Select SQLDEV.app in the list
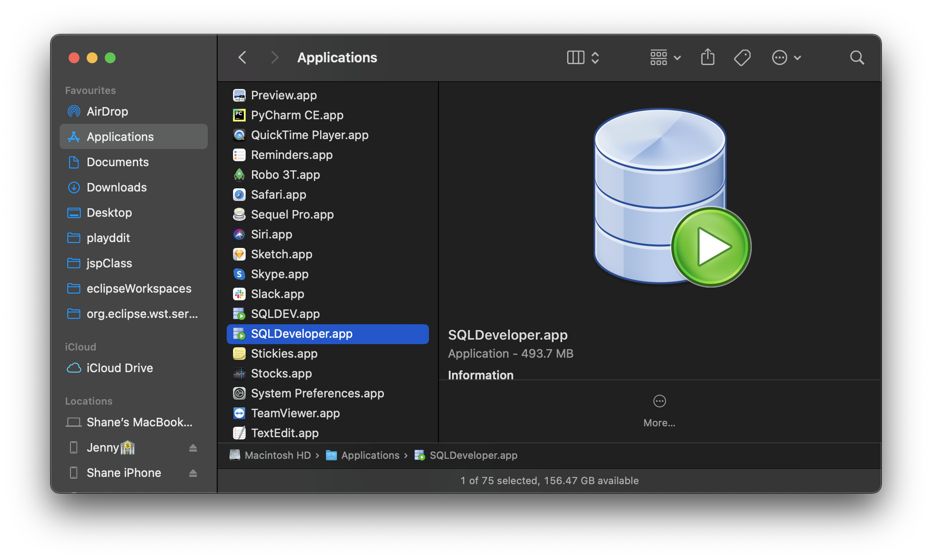The height and width of the screenshot is (560, 932). [x=285, y=314]
